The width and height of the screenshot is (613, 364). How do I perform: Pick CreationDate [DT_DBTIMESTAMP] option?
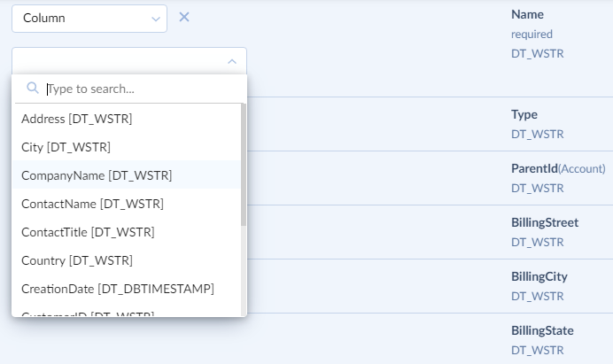click(x=118, y=289)
